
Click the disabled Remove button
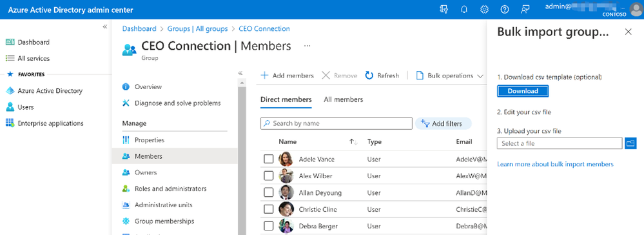339,76
